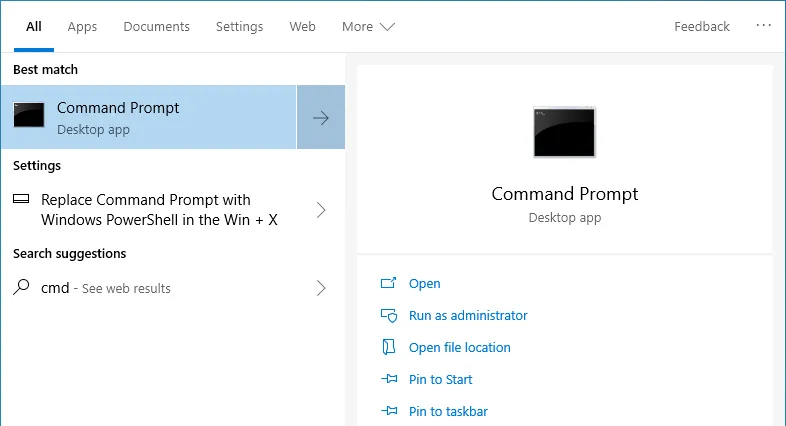Viewport: 786px width, 426px height.
Task: Click the Open icon in the actions list
Action: [x=389, y=284]
